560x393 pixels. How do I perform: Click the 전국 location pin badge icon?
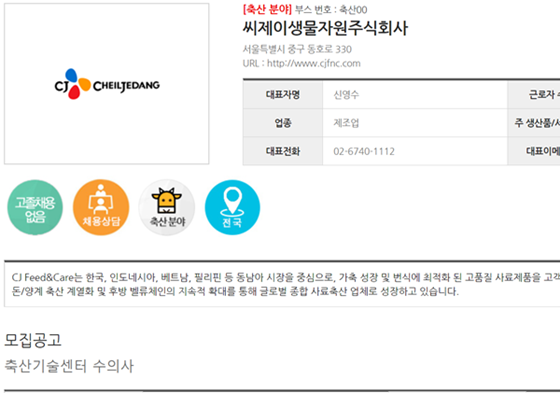click(232, 207)
